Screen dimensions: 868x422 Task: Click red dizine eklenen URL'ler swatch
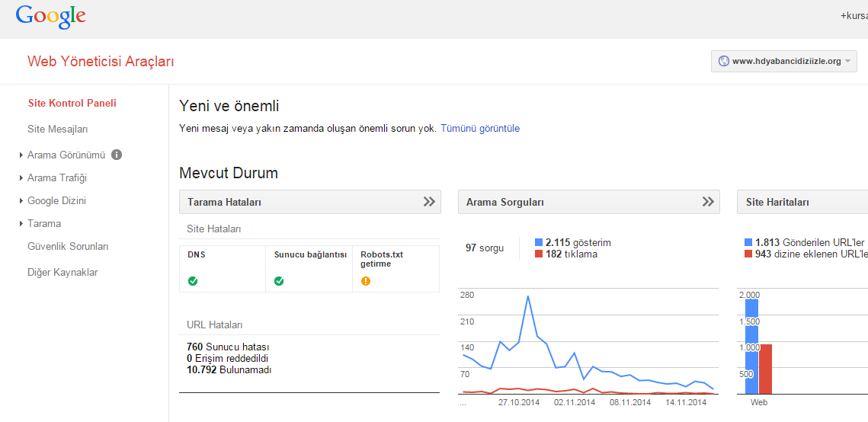[748, 254]
